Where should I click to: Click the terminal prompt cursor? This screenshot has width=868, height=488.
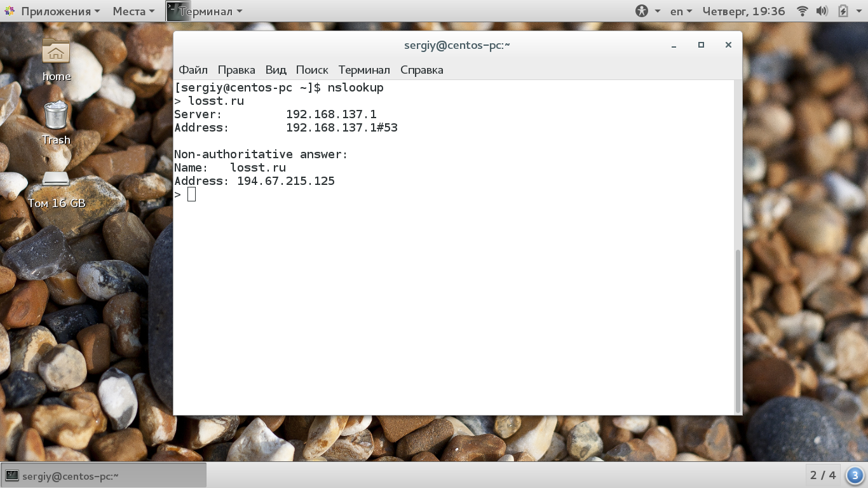192,194
